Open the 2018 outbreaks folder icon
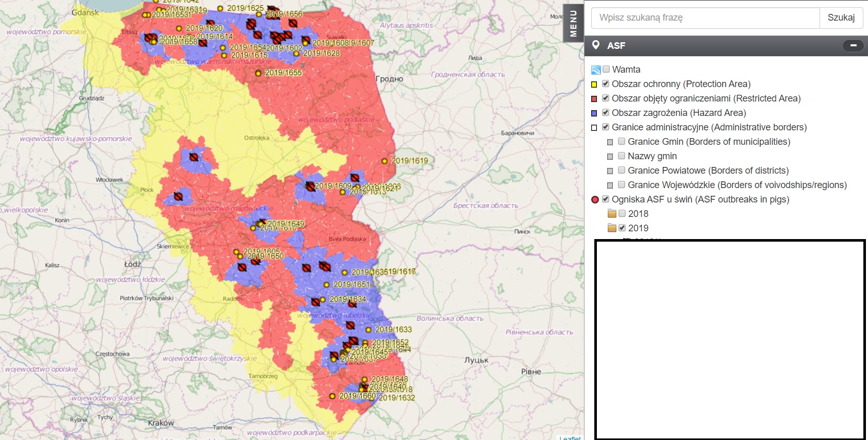The height and width of the screenshot is (440, 868). pos(612,213)
